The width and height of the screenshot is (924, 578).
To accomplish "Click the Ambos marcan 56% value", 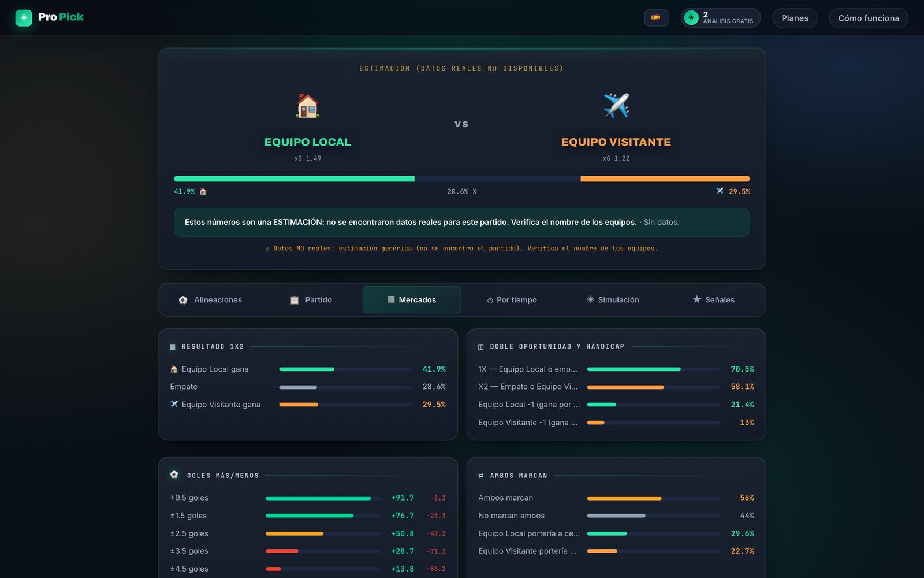I will coord(747,498).
